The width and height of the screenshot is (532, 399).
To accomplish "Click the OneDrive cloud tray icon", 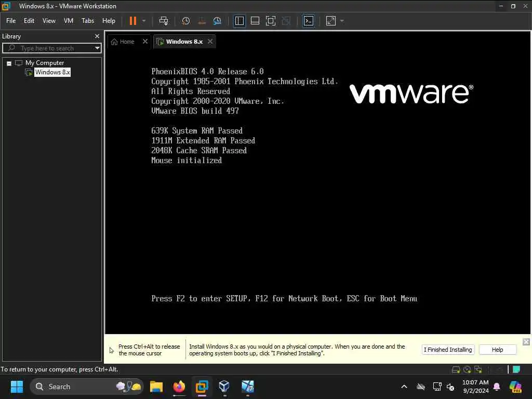I will click(421, 387).
